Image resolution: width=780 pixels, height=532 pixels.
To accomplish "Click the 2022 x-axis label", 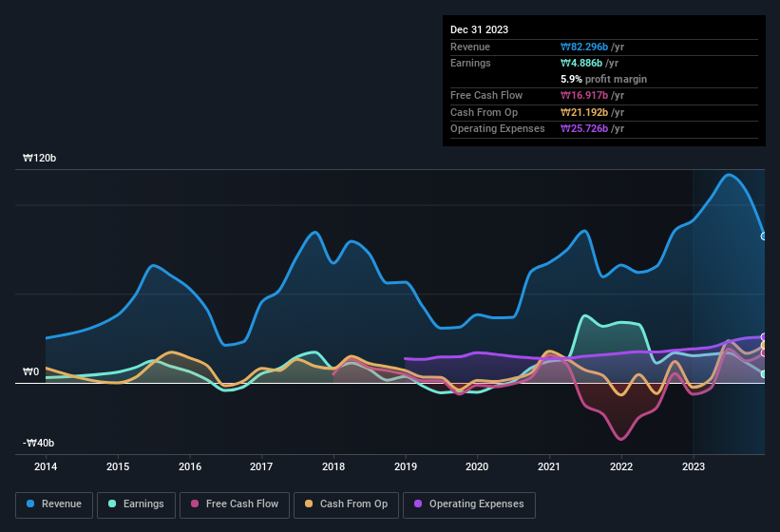I will [x=621, y=466].
